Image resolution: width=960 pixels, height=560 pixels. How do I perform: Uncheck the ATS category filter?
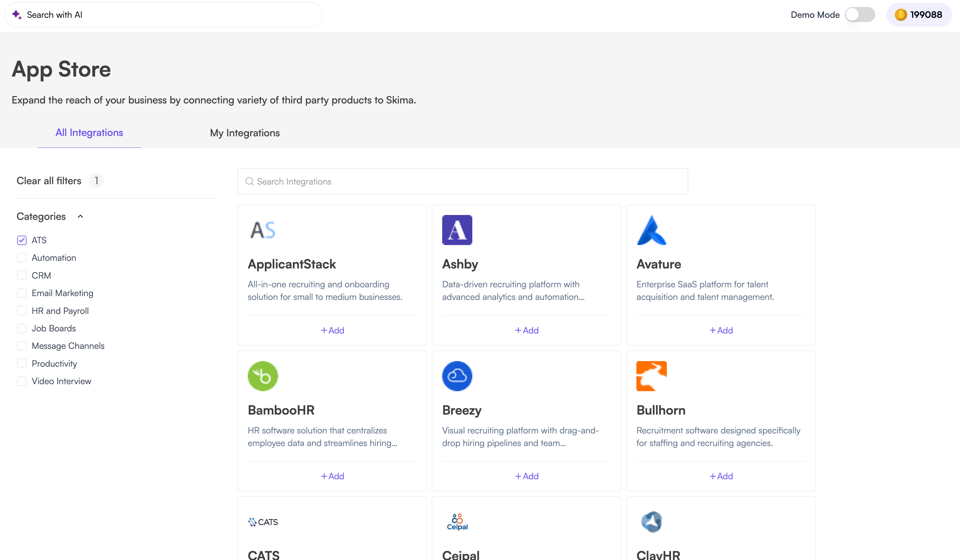[x=22, y=240]
